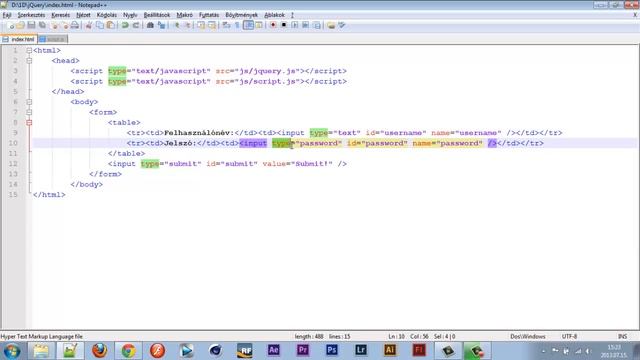Open the Keresés menu
The height and width of the screenshot is (360, 640).
60,15
